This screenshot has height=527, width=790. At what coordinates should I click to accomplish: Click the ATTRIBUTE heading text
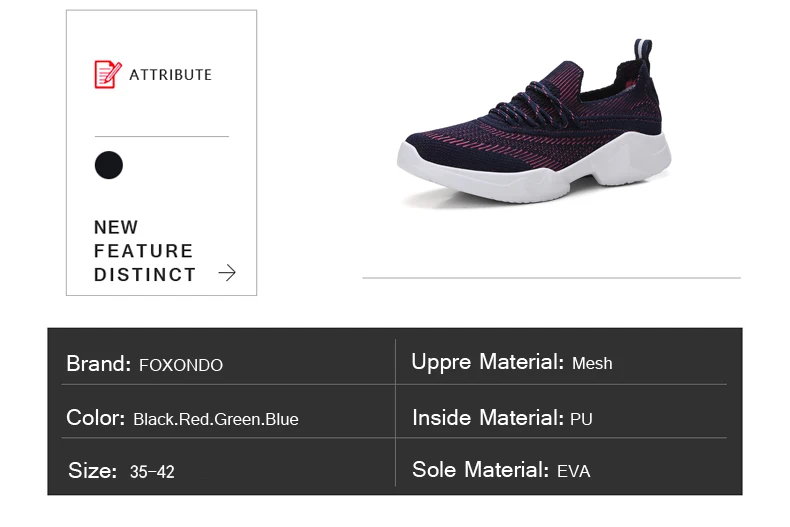click(170, 75)
